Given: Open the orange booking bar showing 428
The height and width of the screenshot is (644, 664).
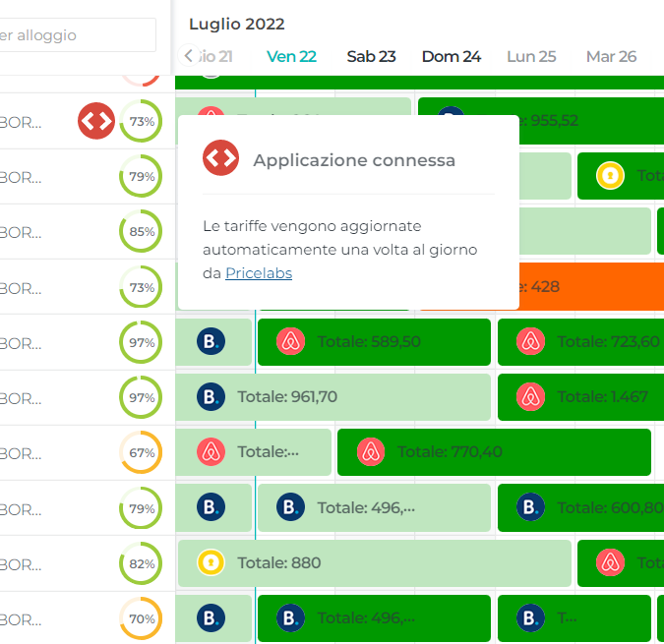Looking at the screenshot, I should [x=591, y=286].
